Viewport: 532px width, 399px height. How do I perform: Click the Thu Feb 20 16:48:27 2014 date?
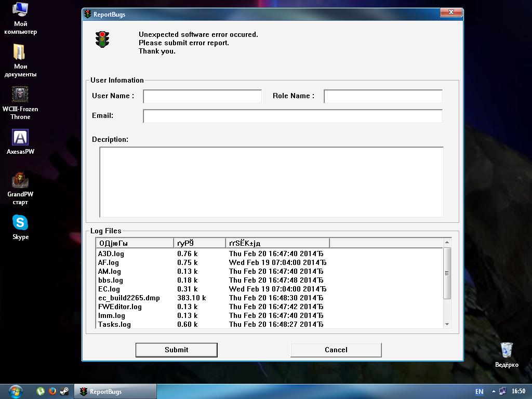(x=275, y=324)
